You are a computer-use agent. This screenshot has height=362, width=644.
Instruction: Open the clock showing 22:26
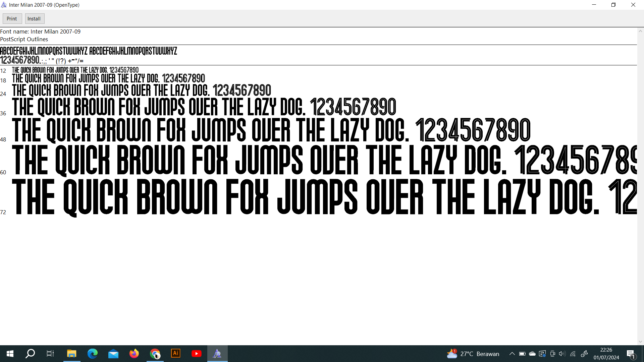[606, 354]
